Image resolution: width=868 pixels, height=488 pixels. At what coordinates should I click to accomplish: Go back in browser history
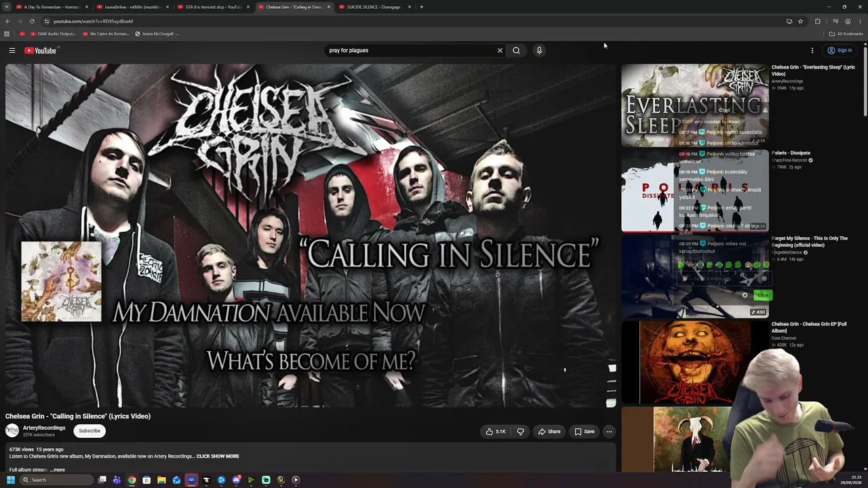pyautogui.click(x=7, y=21)
